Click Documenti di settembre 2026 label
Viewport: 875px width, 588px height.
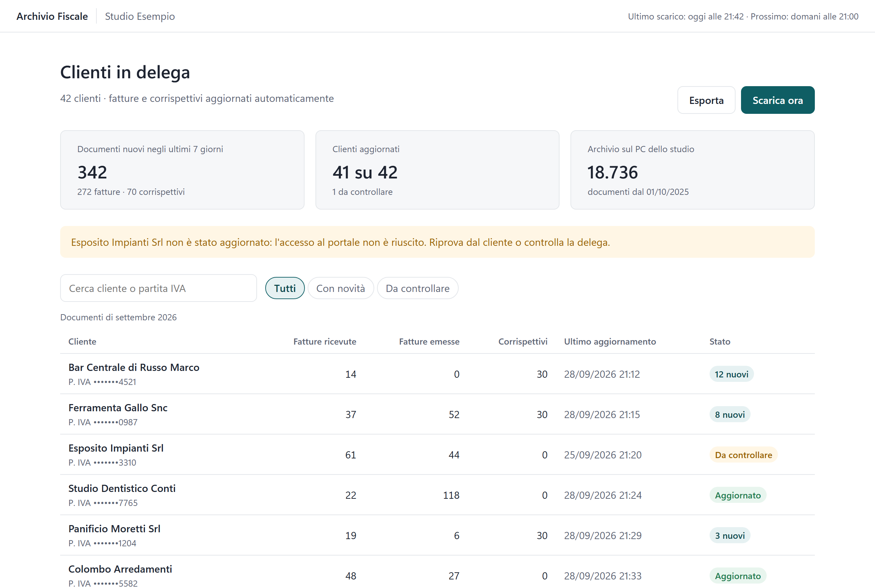click(x=119, y=317)
